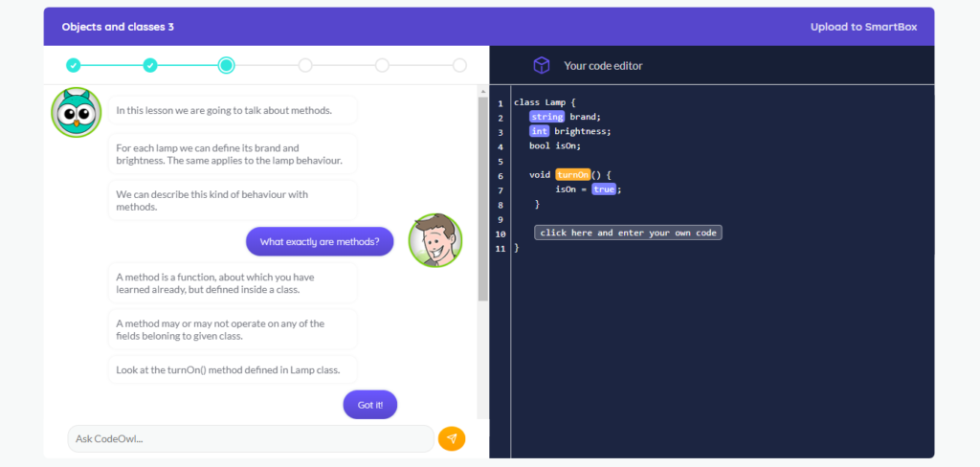Click Upload to SmartBox

pyautogui.click(x=863, y=27)
